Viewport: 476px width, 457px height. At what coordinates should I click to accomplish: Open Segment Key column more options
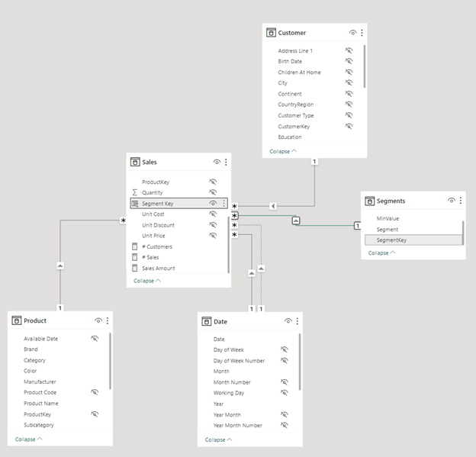click(224, 203)
